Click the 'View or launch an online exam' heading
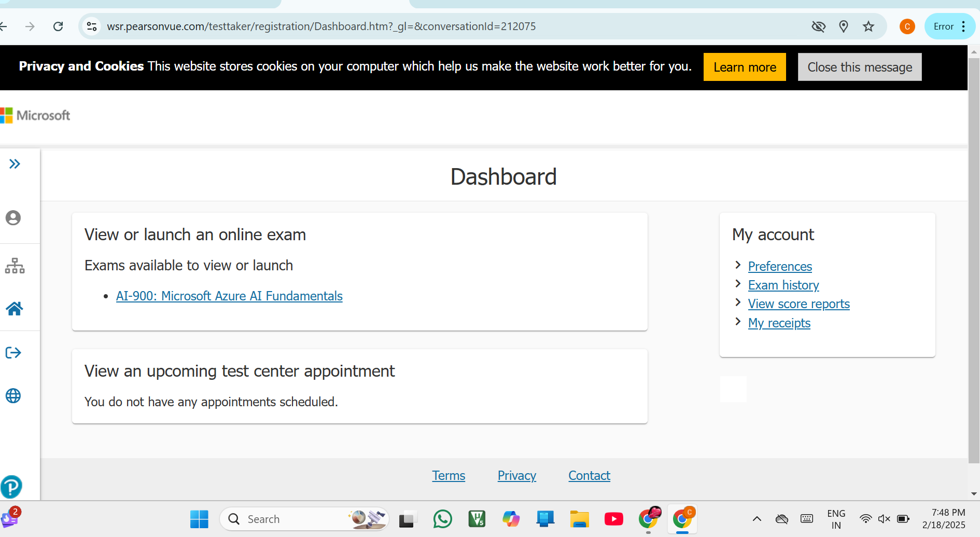The height and width of the screenshot is (537, 980). [195, 235]
